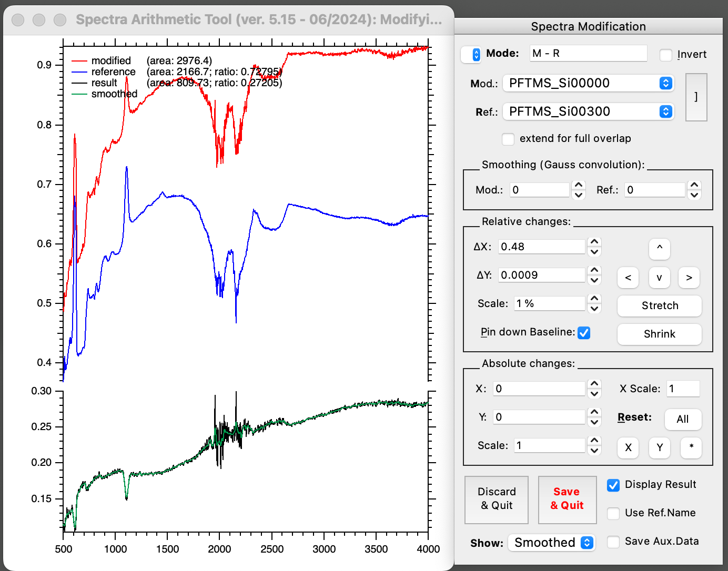Toggle Display Result checkbox

[x=613, y=485]
